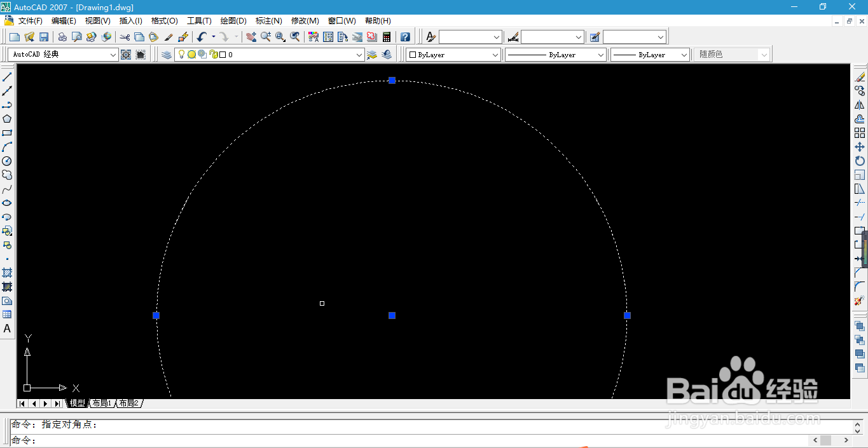Switch to the 模型 tab
This screenshot has width=868, height=448.
point(78,404)
